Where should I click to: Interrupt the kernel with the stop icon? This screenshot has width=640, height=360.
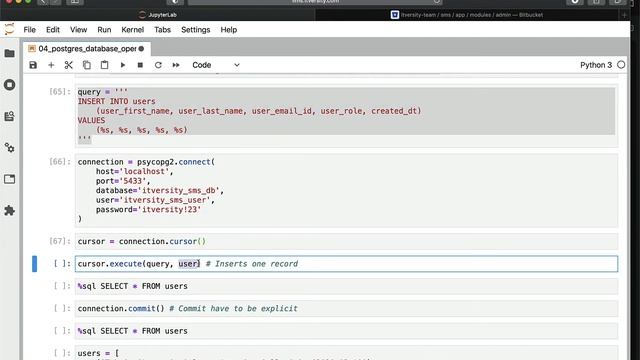coord(140,65)
